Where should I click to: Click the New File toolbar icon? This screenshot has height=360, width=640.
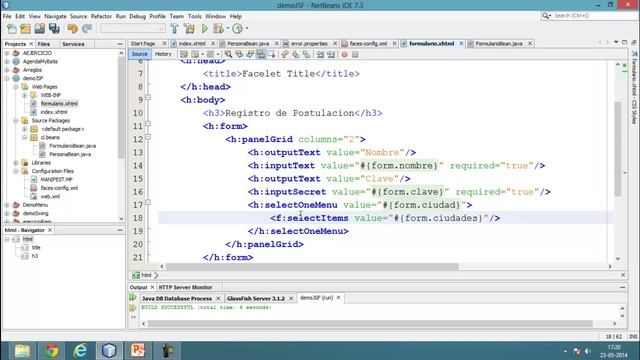[11, 29]
